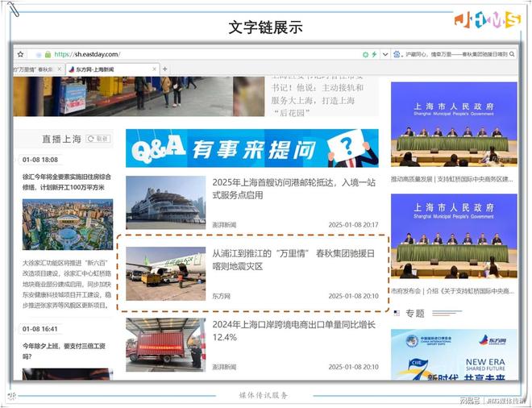This screenshot has width=532, height=408.
Task: Click the Baidu paw search engine icon
Action: (397, 54)
